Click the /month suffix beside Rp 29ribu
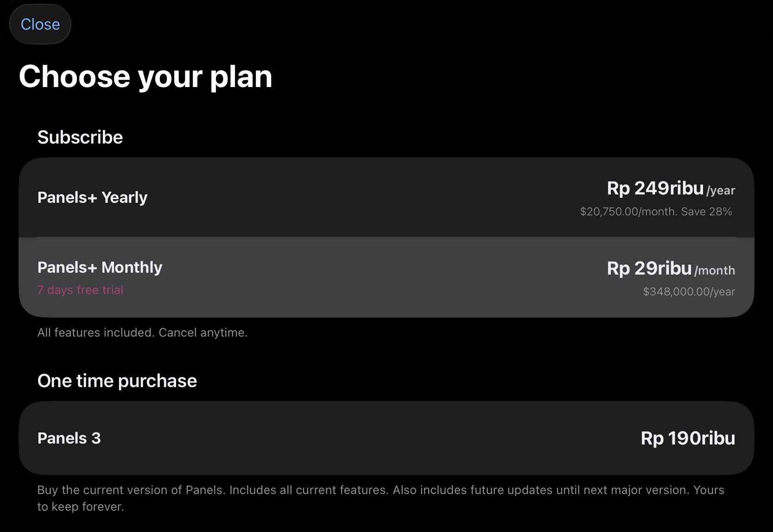This screenshot has height=532, width=773. pos(715,270)
